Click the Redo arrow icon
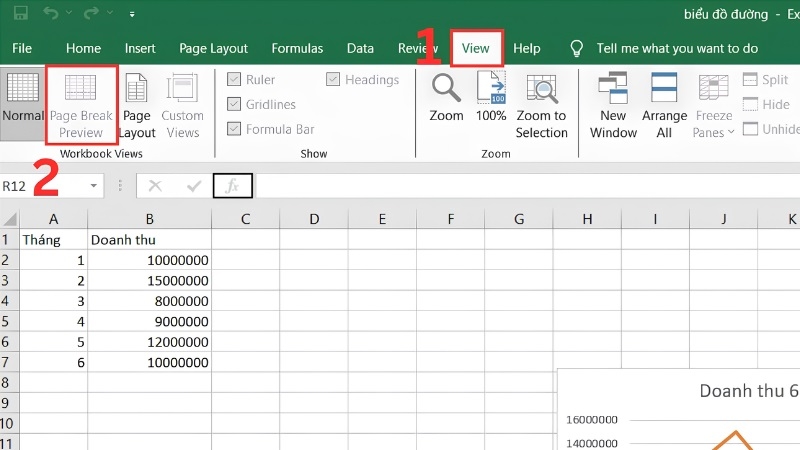This screenshot has height=450, width=800. [x=91, y=13]
